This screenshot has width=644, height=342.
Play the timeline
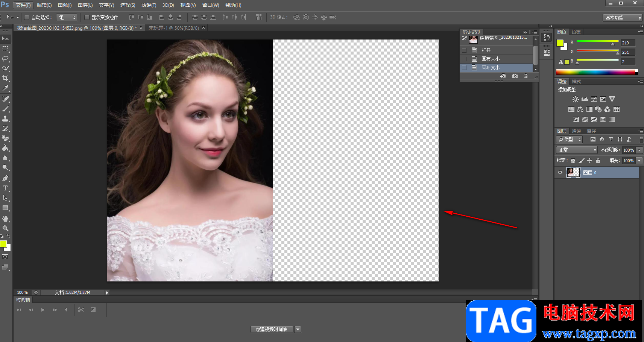coord(43,310)
